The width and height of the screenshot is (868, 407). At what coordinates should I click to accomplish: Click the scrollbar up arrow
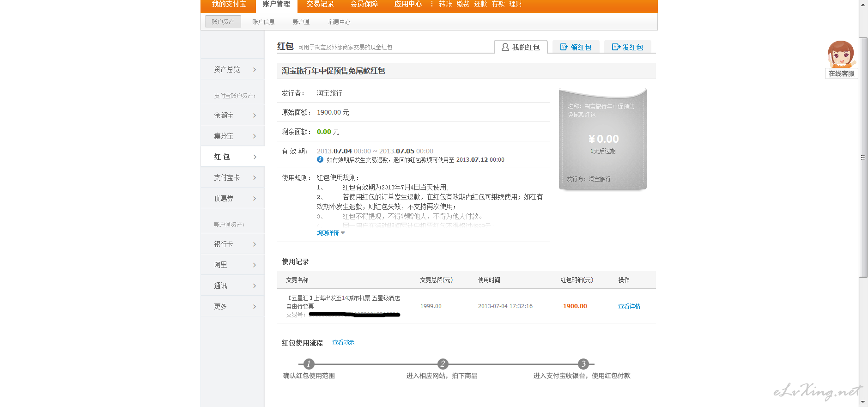click(863, 4)
